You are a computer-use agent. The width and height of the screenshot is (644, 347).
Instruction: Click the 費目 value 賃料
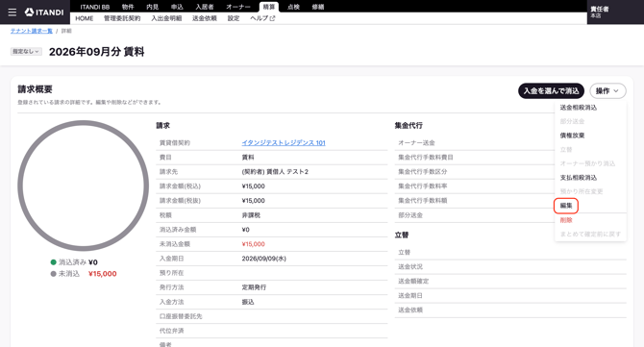(x=248, y=158)
